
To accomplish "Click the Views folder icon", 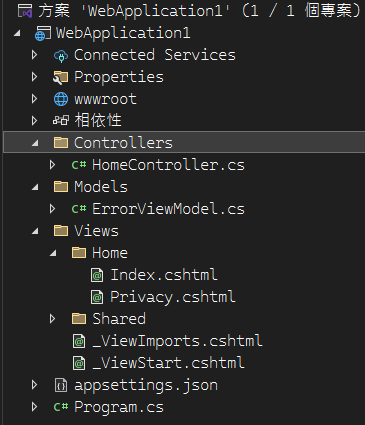I will [x=61, y=231].
